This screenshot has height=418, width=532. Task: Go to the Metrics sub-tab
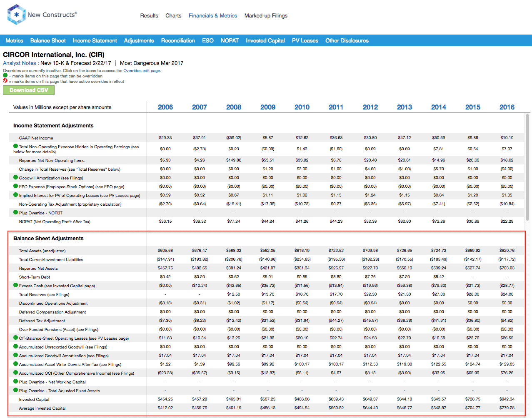point(15,40)
